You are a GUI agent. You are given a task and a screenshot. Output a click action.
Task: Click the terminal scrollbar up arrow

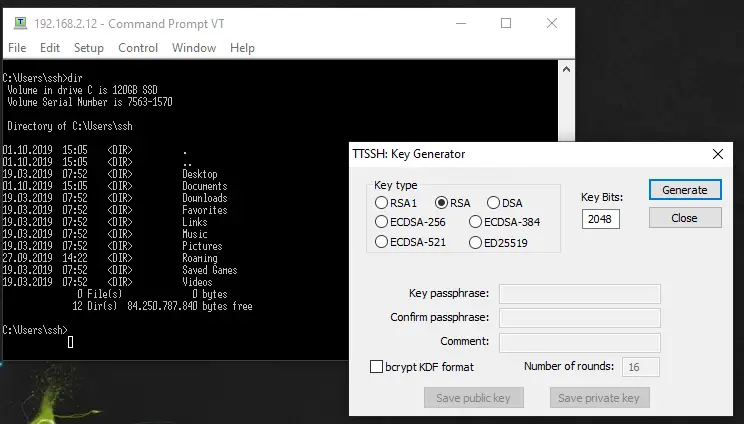pos(566,69)
